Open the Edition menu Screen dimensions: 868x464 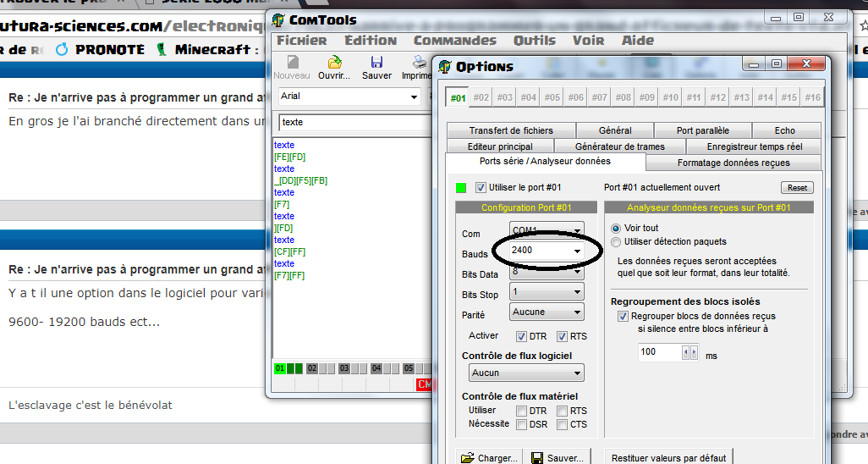[x=371, y=41]
